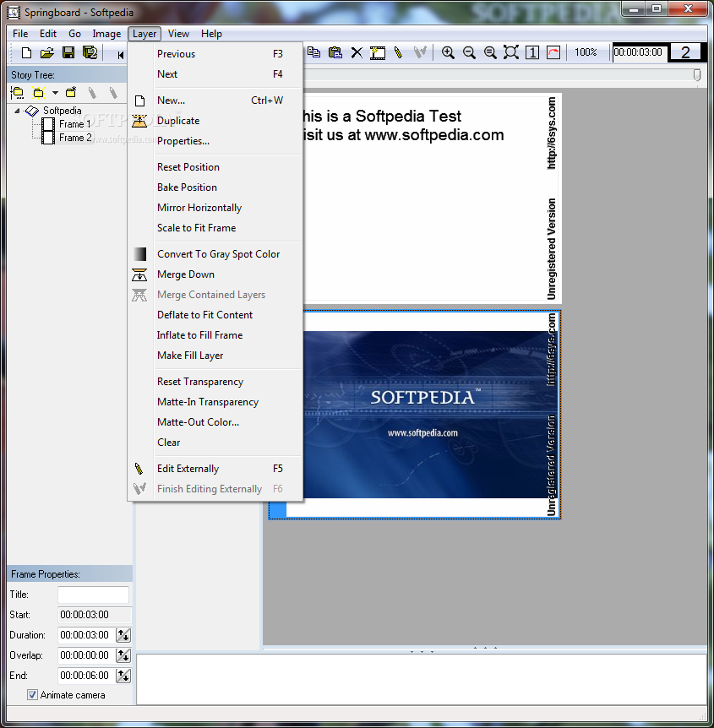The height and width of the screenshot is (728, 714).
Task: Choose Deflate to Fit Content
Action: [x=215, y=315]
